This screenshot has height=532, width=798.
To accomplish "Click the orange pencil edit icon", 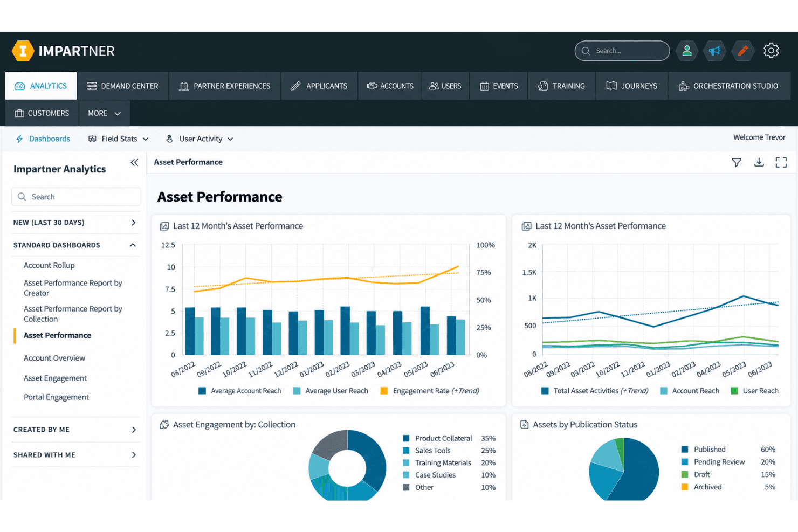I will 742,51.
